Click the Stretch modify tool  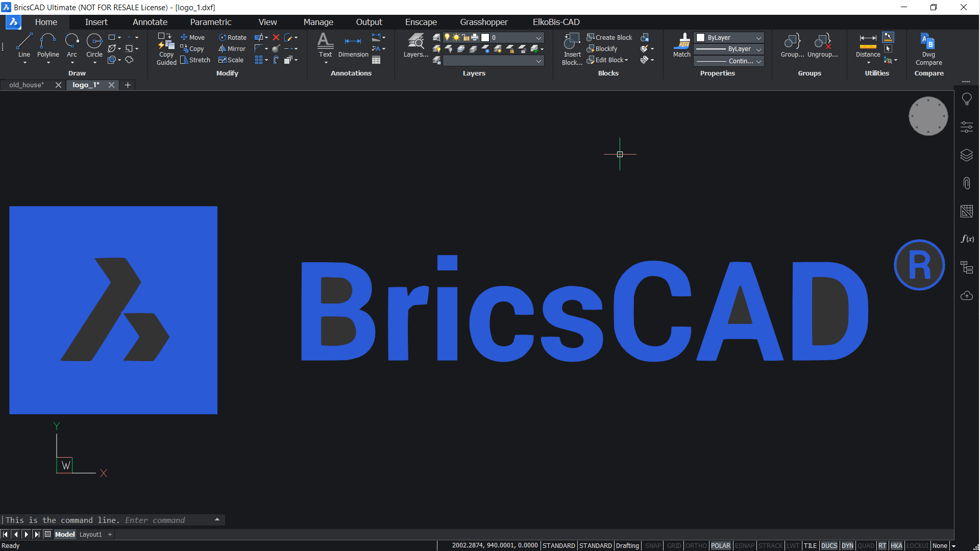click(195, 60)
